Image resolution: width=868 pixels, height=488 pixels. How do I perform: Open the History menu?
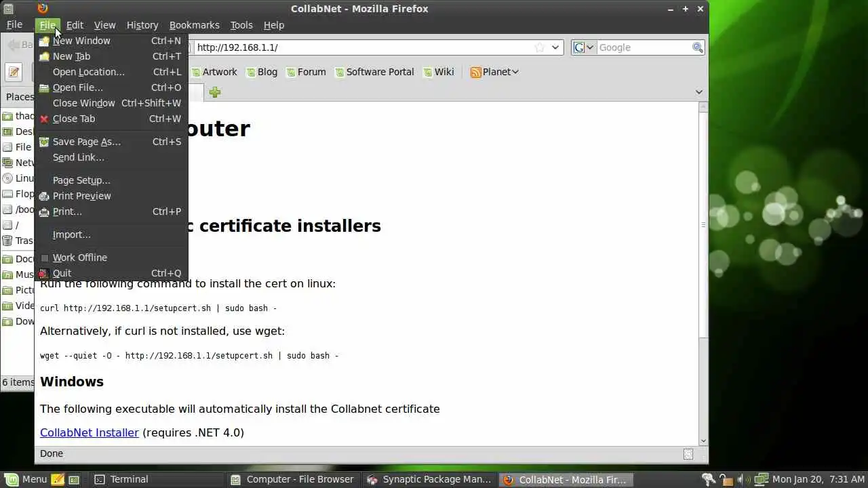coord(142,25)
